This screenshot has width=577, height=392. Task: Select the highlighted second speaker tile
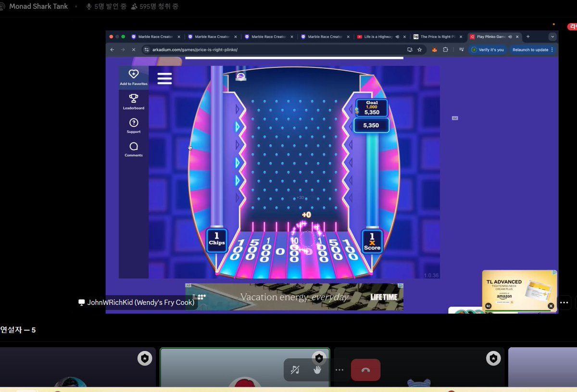tap(245, 367)
